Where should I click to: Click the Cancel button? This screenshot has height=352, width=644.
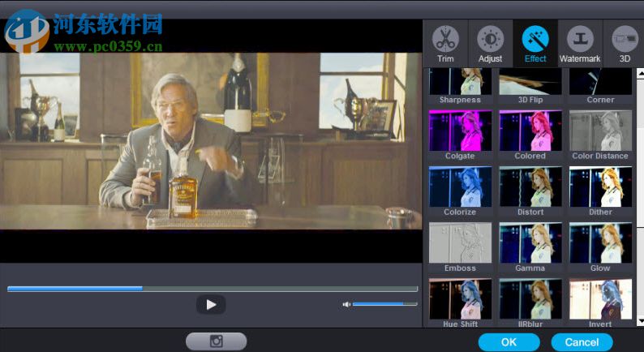pos(582,341)
